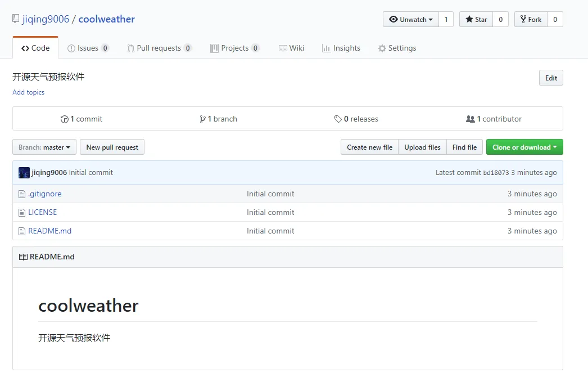Click the book icon in README.md header
The image size is (588, 377).
click(23, 257)
